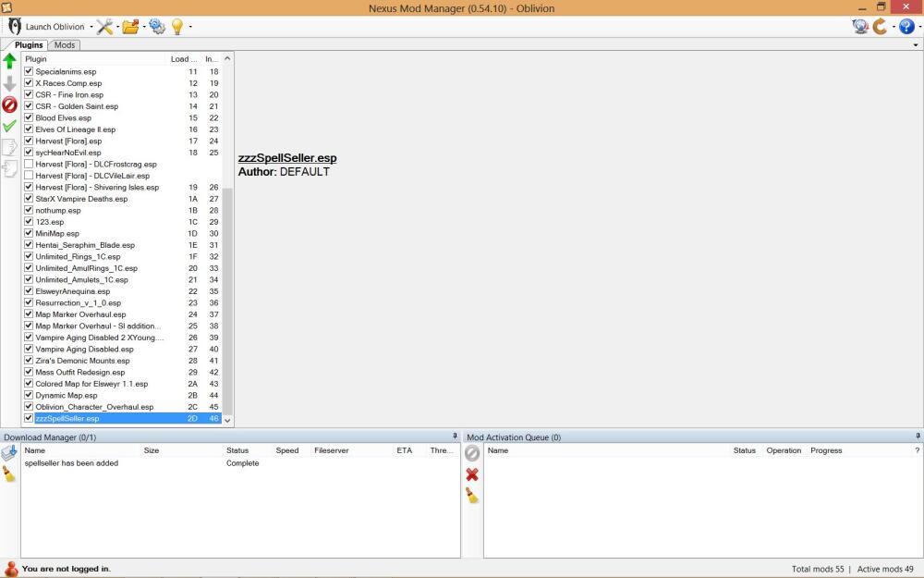This screenshot has width=924, height=578.
Task: Sort the queue by Progress column
Action: 826,450
